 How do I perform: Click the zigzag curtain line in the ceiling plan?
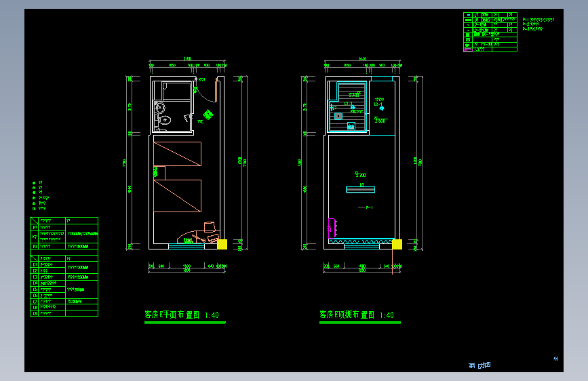[x=361, y=241]
